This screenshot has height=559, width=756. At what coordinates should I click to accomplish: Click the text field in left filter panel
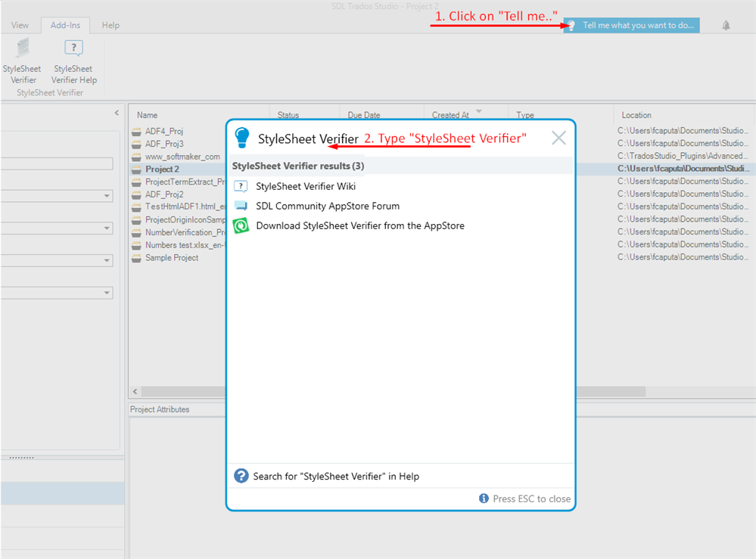coord(57,163)
